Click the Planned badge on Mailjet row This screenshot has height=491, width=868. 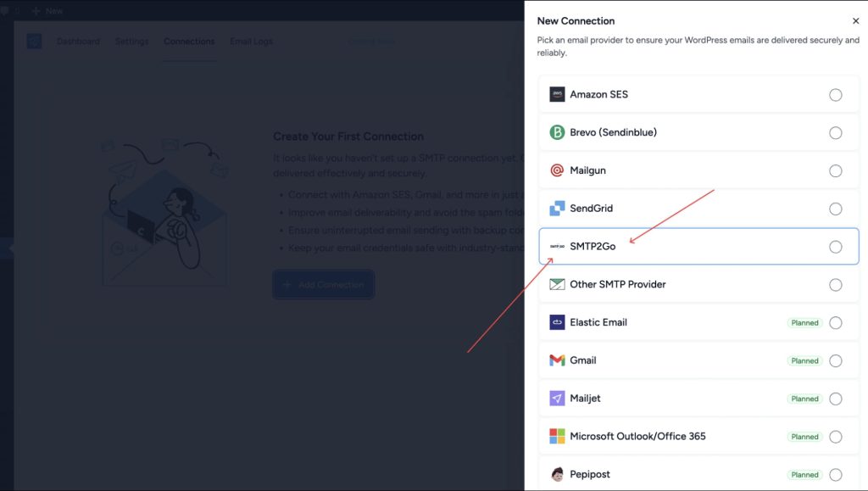click(804, 399)
